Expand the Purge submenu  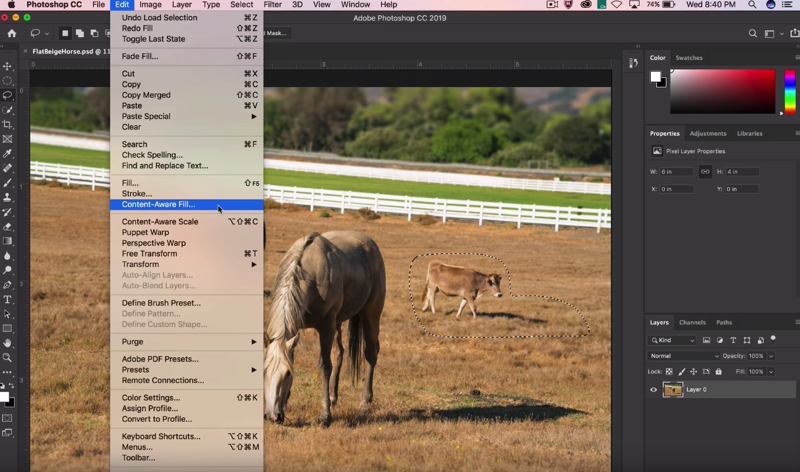tap(187, 342)
